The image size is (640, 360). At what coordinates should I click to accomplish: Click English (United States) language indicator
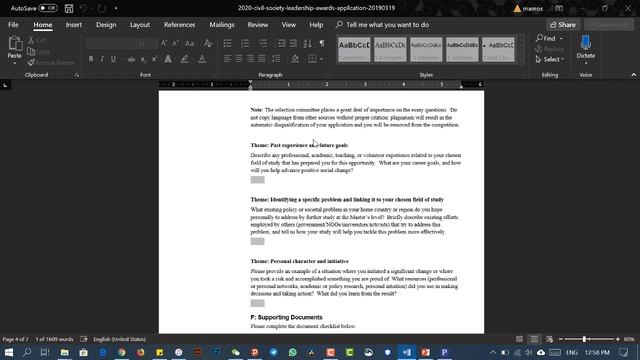[x=120, y=339]
